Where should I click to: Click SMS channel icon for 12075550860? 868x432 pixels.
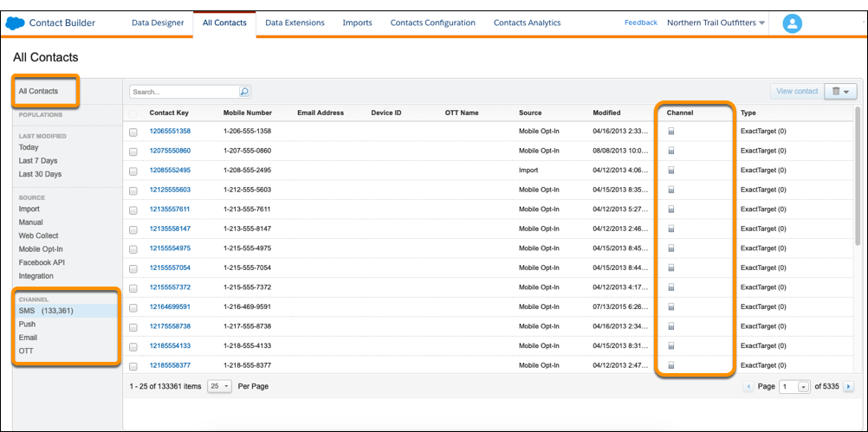[x=671, y=151]
